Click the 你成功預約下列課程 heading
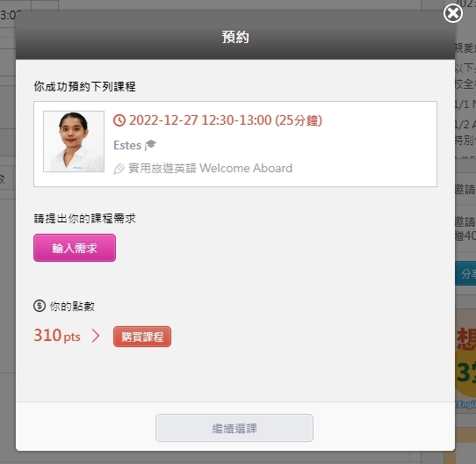This screenshot has height=464, width=476. (x=84, y=87)
